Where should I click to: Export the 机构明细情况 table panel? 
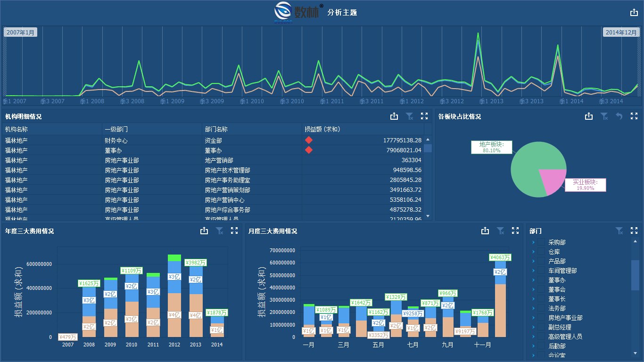tap(394, 116)
